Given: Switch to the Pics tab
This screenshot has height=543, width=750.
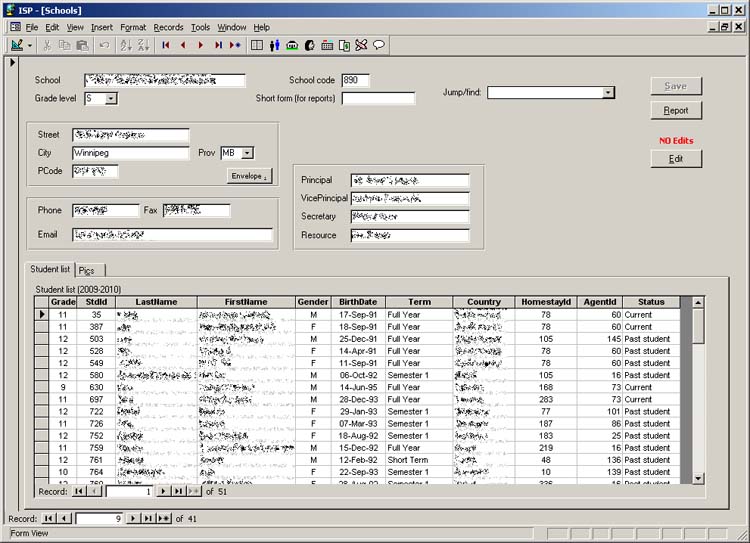Looking at the screenshot, I should point(87,270).
